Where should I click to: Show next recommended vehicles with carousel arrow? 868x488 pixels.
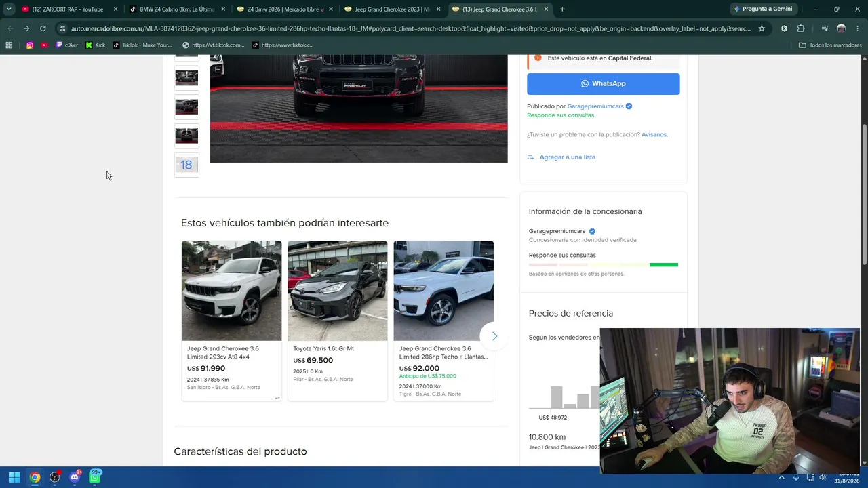494,336
